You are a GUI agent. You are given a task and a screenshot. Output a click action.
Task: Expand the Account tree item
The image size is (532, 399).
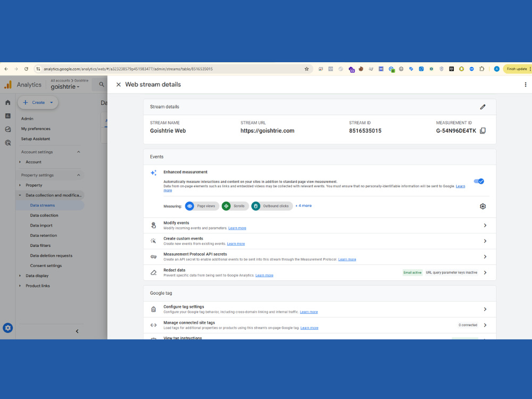[20, 162]
